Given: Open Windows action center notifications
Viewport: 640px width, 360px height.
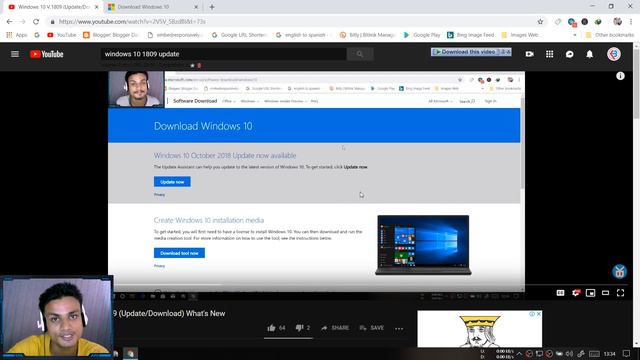Looking at the screenshot, I should tap(627, 353).
